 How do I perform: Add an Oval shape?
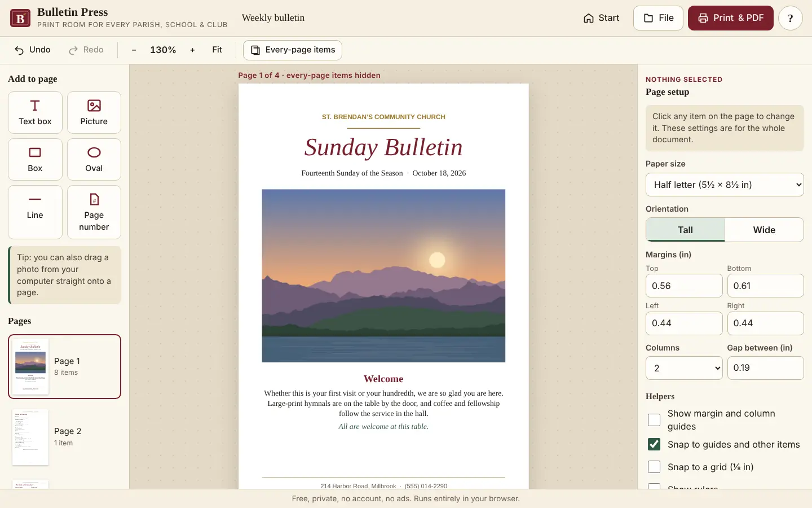(94, 159)
